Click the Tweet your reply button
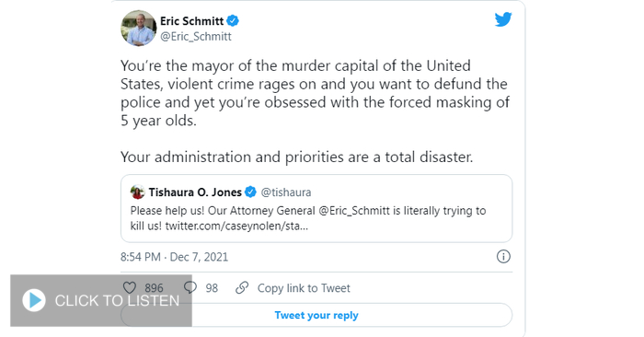The width and height of the screenshot is (644, 337). click(316, 315)
